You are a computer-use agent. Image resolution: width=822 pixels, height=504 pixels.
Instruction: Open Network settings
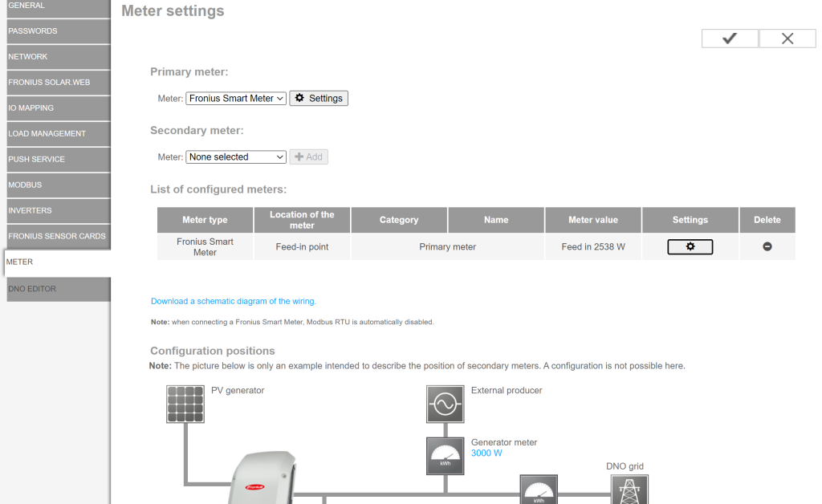59,57
